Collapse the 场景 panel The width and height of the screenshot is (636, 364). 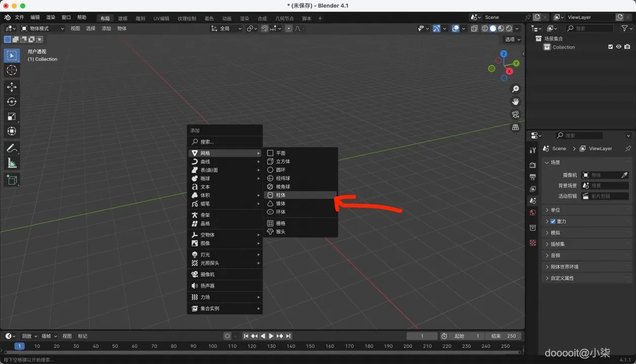pos(587,162)
